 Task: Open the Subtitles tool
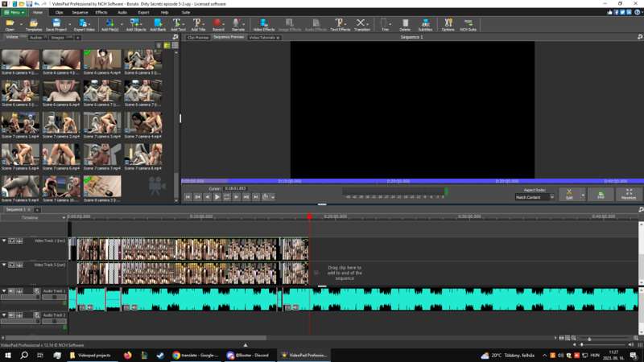pyautogui.click(x=425, y=24)
